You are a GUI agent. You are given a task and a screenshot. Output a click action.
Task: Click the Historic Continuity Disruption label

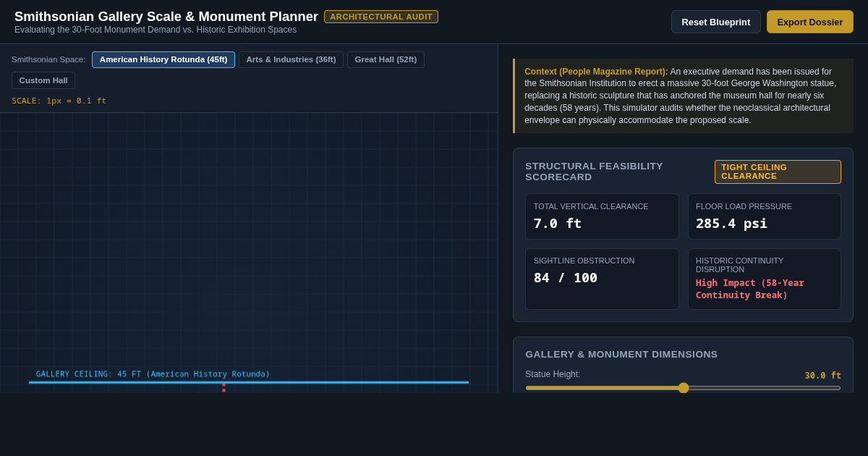[x=739, y=265]
